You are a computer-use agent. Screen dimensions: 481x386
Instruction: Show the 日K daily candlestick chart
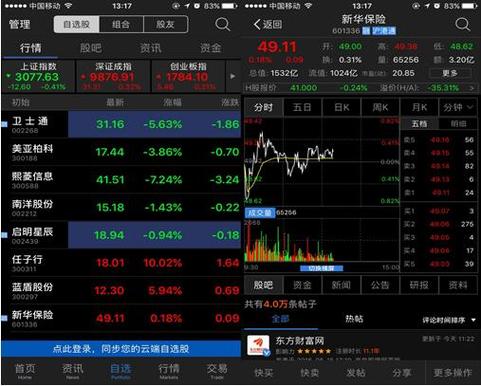[x=341, y=107]
